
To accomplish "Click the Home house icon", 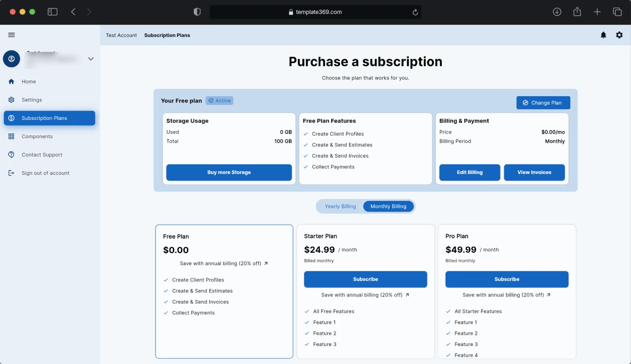I will pos(11,82).
